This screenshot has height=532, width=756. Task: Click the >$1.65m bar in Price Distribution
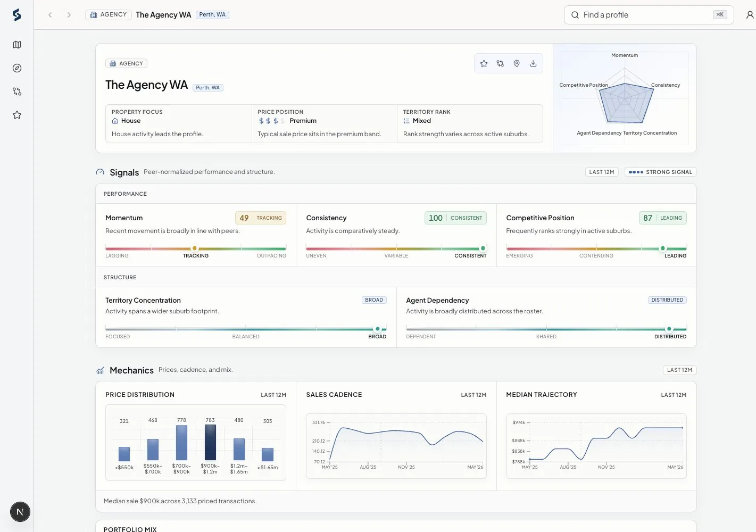click(268, 454)
